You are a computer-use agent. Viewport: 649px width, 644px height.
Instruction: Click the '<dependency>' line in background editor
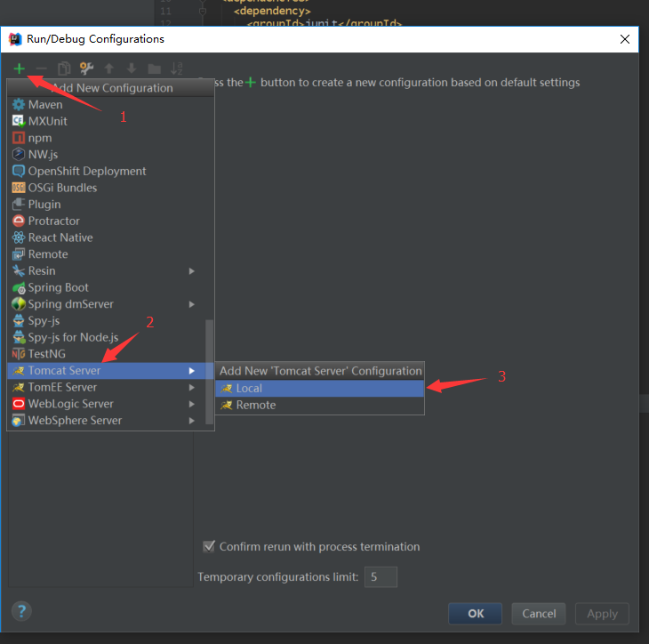(272, 11)
